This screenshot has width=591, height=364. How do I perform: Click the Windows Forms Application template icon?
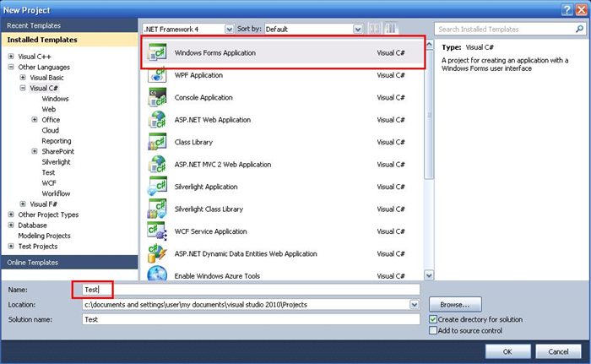click(157, 52)
